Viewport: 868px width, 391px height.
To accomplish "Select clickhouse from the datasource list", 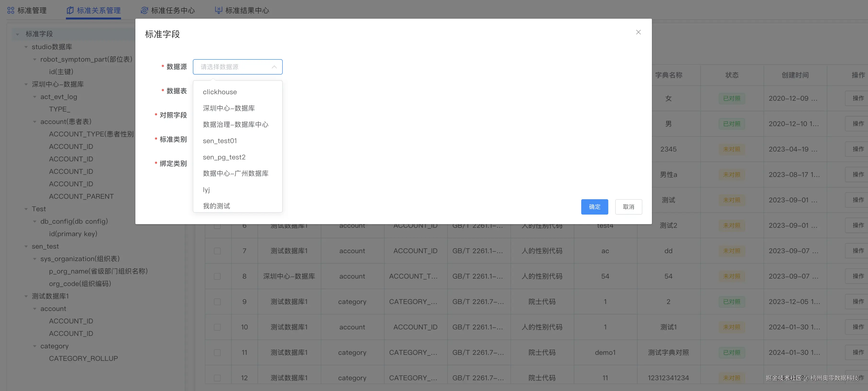I will coord(220,92).
